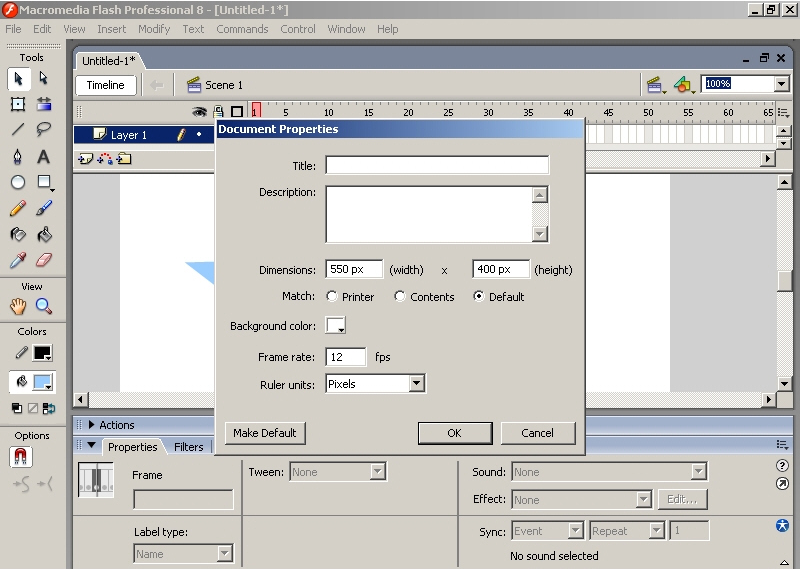
Task: Select the Pen tool
Action: tap(18, 156)
